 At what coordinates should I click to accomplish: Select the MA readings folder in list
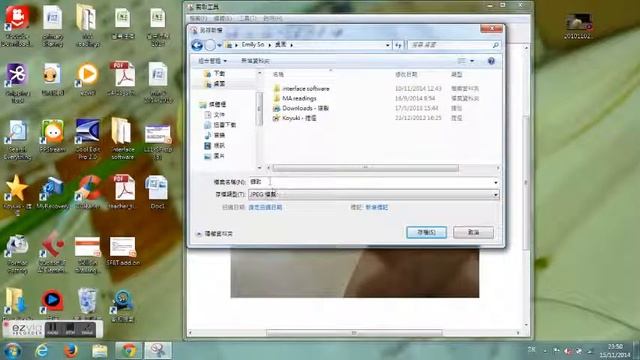(295, 98)
